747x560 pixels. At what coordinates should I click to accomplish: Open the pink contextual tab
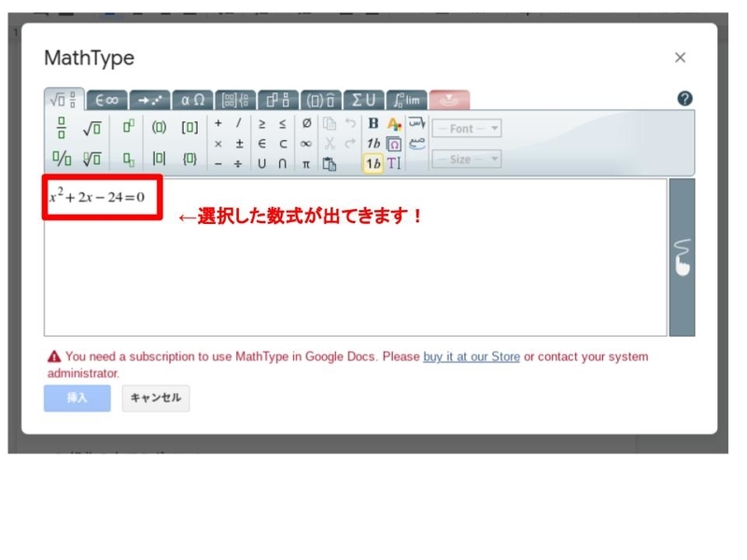coord(449,100)
